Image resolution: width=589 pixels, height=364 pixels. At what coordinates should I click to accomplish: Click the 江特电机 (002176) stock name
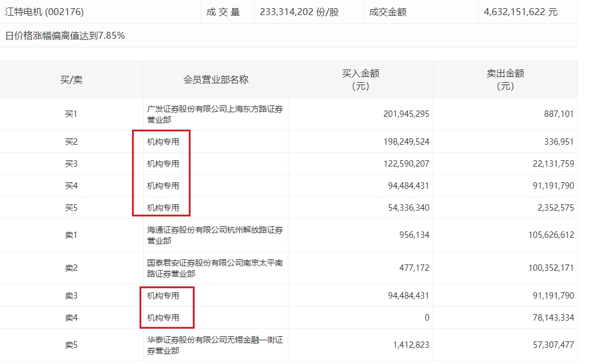coord(45,12)
